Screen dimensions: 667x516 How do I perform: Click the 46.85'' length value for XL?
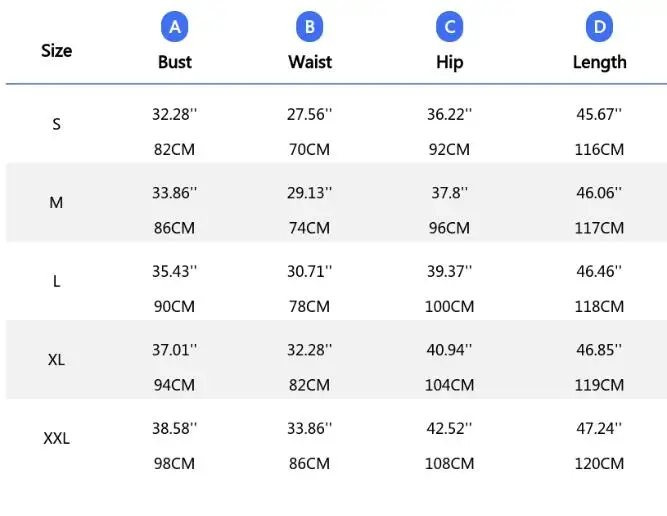(x=599, y=349)
